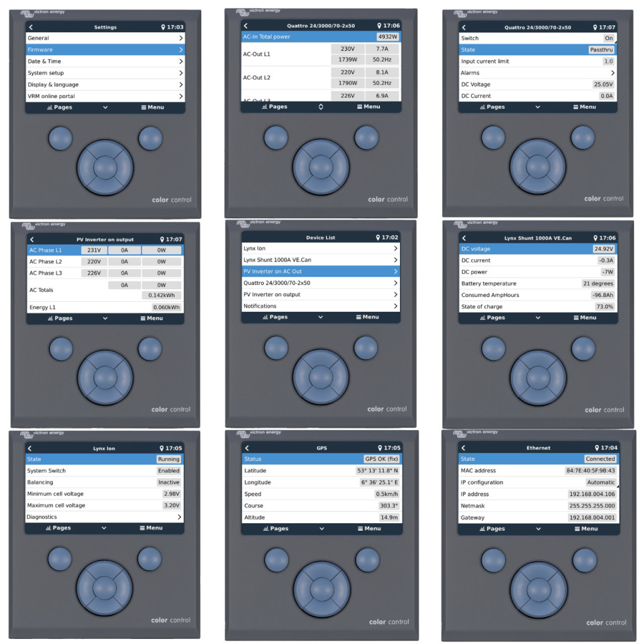Image resolution: width=644 pixels, height=644 pixels.
Task: Open the Firmware settings entry
Action: coord(105,49)
